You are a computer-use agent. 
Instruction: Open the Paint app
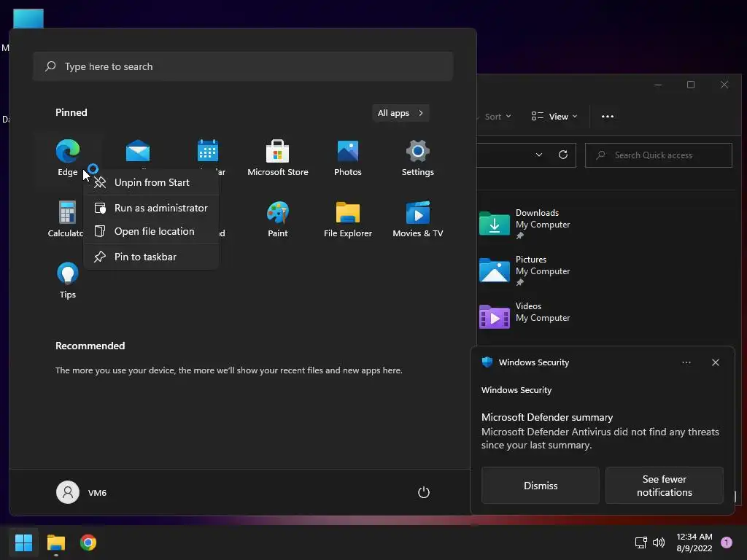[278, 219]
